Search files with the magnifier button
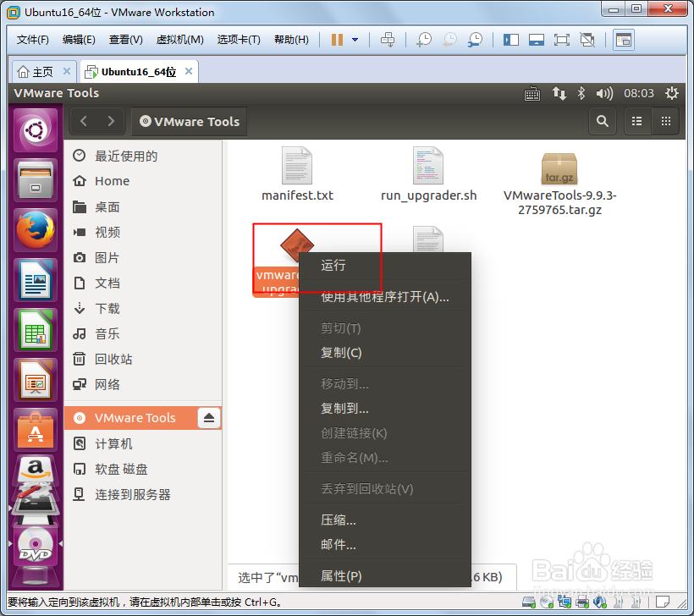 [x=602, y=121]
